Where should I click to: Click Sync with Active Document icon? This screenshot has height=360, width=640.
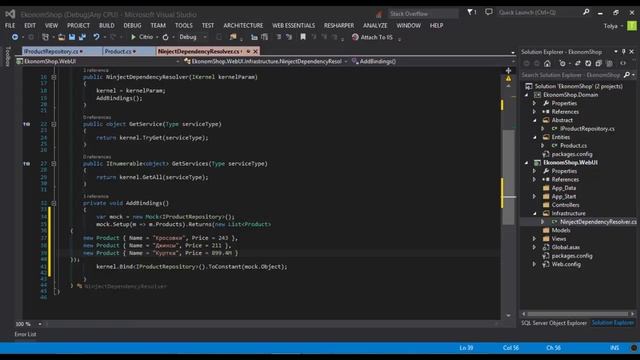tap(578, 63)
